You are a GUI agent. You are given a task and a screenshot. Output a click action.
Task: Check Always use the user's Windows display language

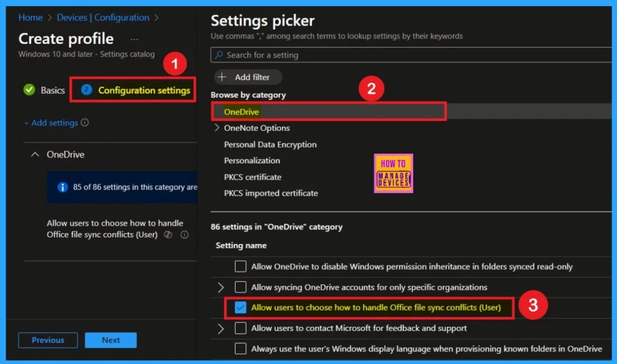click(x=240, y=348)
